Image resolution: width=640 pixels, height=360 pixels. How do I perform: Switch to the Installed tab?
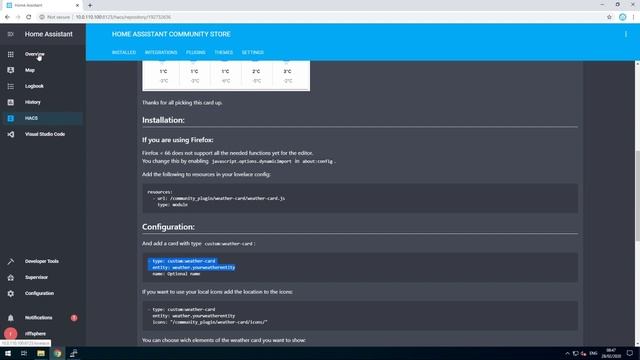point(124,53)
